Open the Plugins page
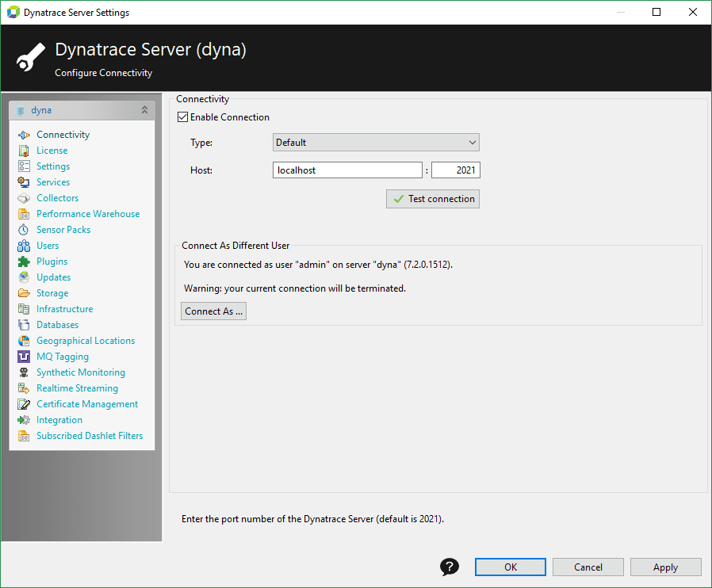This screenshot has height=588, width=712. tap(52, 262)
